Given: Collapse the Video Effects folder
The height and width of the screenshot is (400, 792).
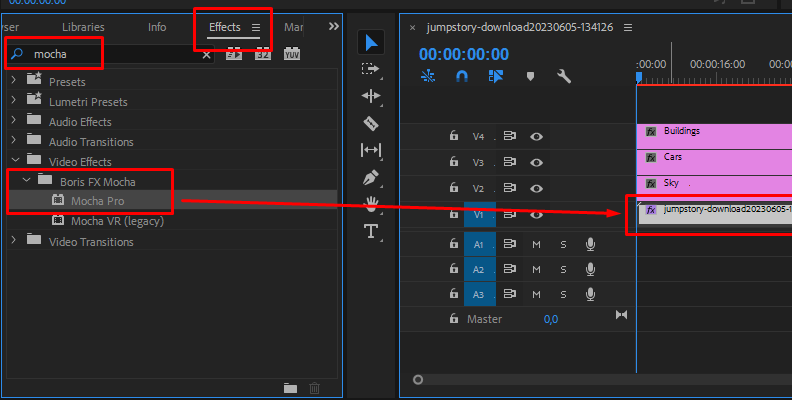Looking at the screenshot, I should 15,160.
